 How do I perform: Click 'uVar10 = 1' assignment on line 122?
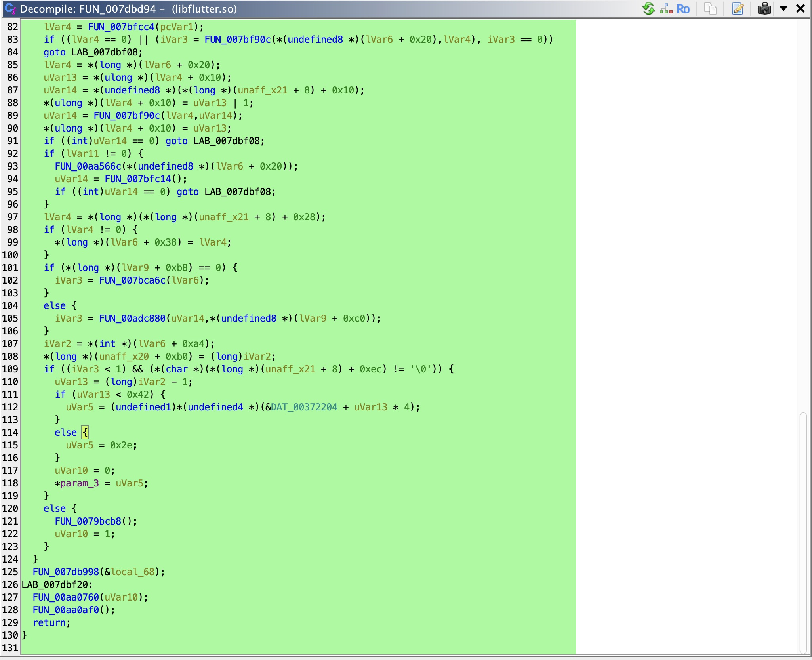pyautogui.click(x=82, y=534)
